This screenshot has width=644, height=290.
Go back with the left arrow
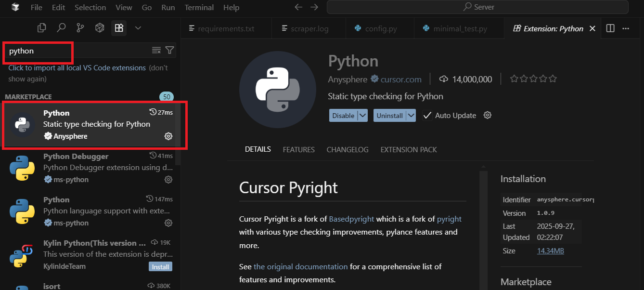pyautogui.click(x=298, y=7)
